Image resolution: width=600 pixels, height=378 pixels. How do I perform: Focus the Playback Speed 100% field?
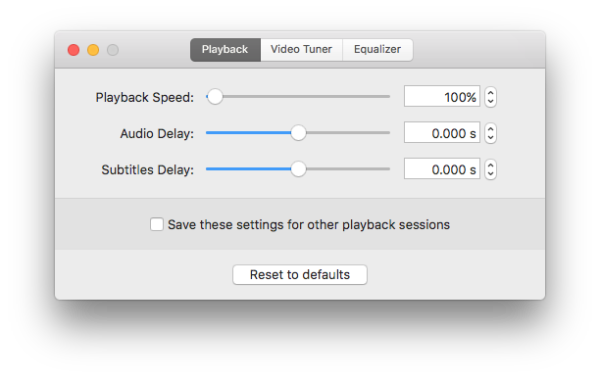coord(442,96)
